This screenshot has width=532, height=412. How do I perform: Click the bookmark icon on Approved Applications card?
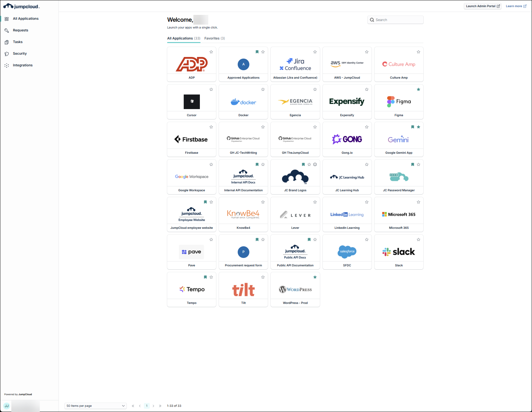click(x=257, y=52)
